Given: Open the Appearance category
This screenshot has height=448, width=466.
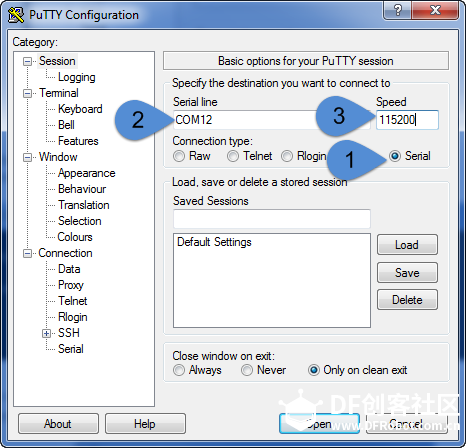Looking at the screenshot, I should point(86,173).
